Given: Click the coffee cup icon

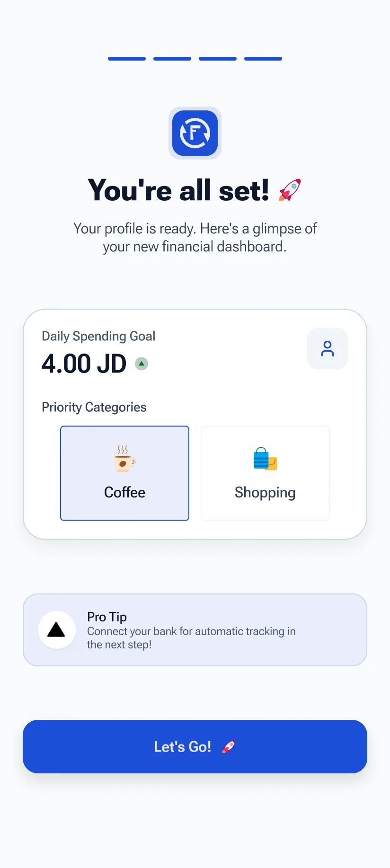Looking at the screenshot, I should (124, 459).
